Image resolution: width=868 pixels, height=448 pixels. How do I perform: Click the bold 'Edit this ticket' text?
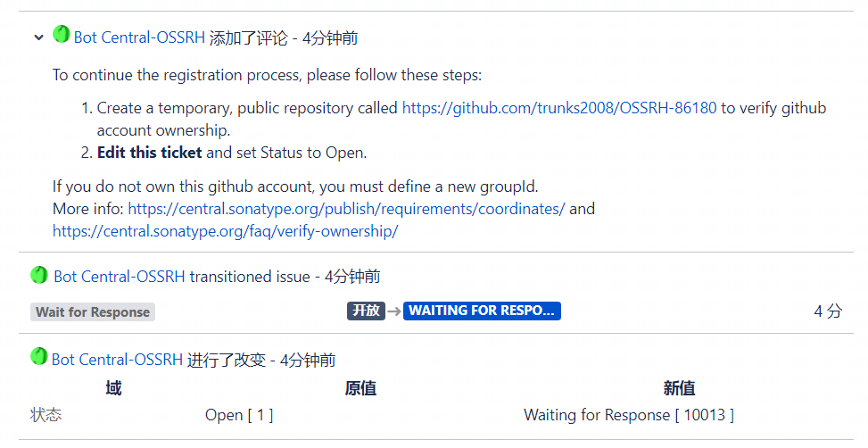(150, 153)
